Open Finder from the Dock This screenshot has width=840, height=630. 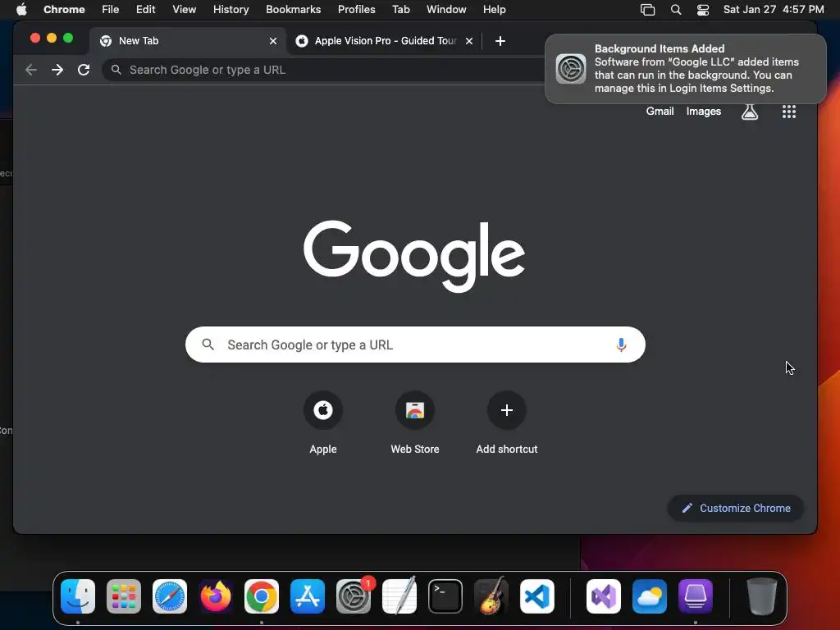[x=78, y=596]
